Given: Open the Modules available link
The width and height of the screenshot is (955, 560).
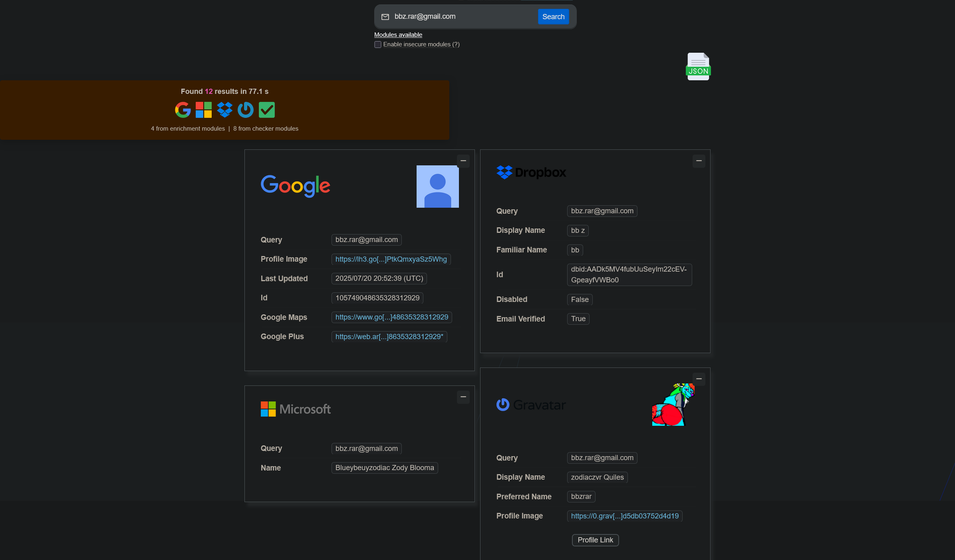Looking at the screenshot, I should coord(398,35).
